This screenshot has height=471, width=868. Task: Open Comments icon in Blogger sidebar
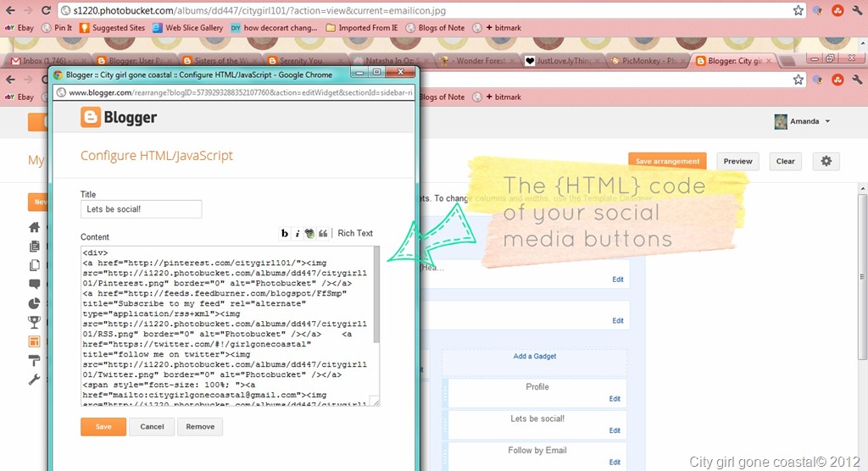coord(34,285)
